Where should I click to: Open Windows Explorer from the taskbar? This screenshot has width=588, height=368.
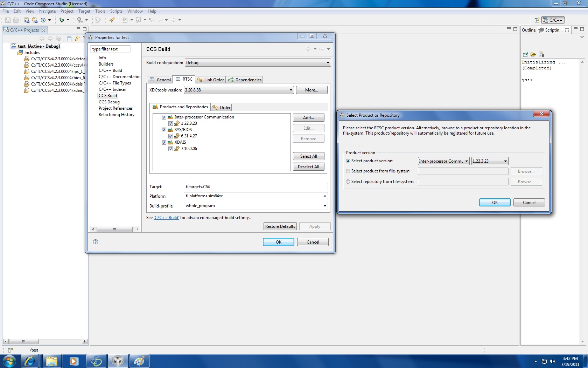click(x=52, y=361)
